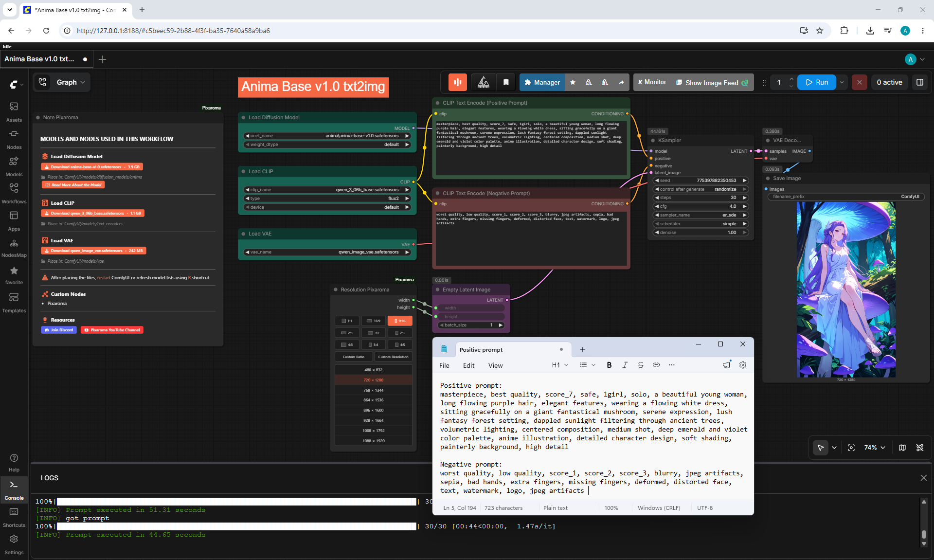
Task: Open the 74% zoom level dropdown
Action: (x=875, y=448)
